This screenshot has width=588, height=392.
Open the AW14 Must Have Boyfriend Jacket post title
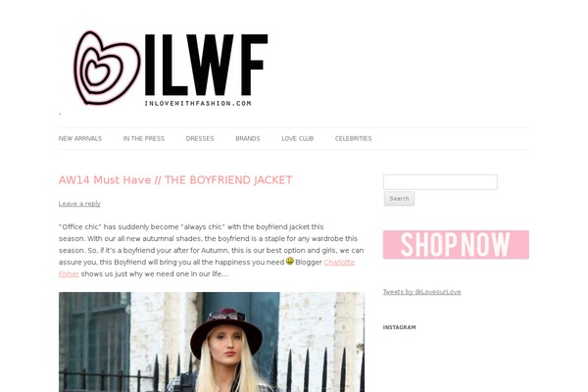click(x=175, y=180)
